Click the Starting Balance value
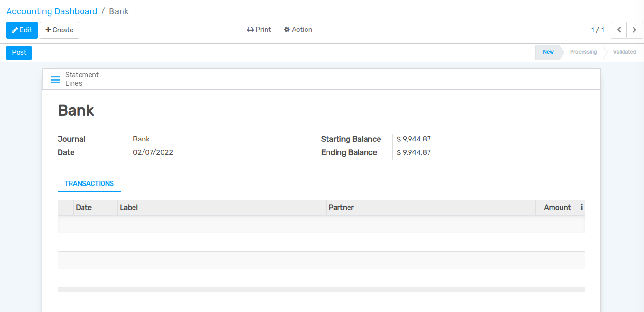This screenshot has width=644, height=312. [413, 139]
